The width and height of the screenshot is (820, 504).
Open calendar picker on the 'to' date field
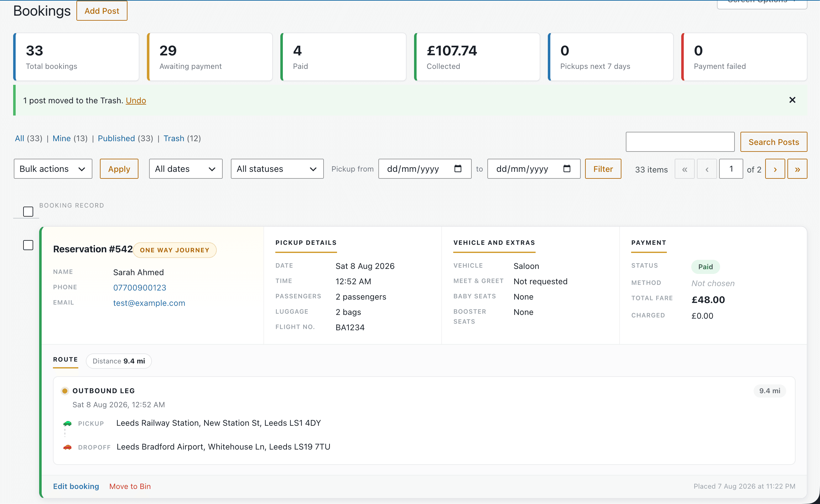tap(567, 169)
